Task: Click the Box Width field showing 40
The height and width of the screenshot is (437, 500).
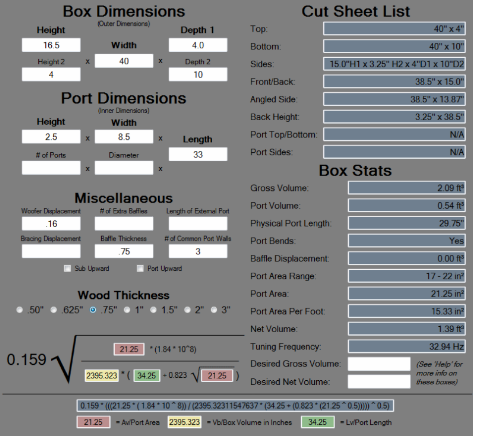Action: click(124, 61)
